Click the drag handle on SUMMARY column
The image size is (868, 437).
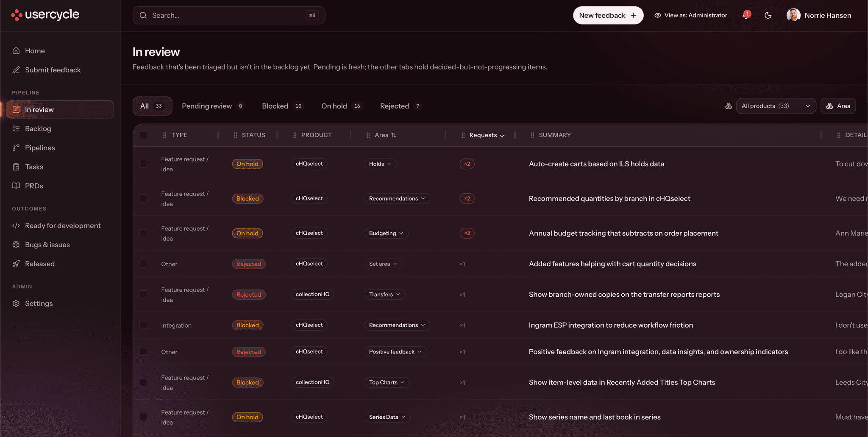pyautogui.click(x=533, y=135)
